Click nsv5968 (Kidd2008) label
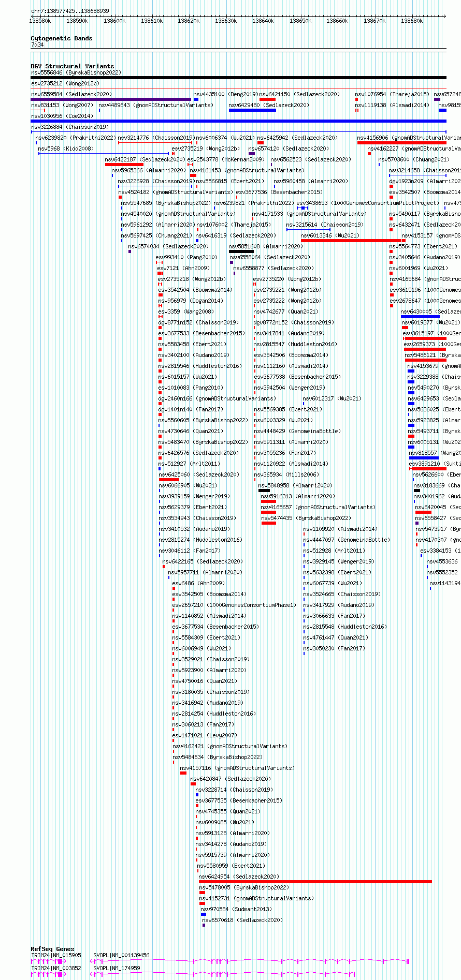This screenshot has width=461, height=980. [x=66, y=149]
